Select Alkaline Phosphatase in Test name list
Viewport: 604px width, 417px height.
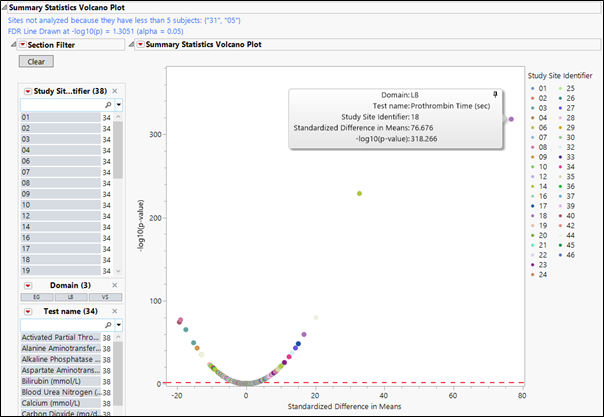[x=60, y=360]
